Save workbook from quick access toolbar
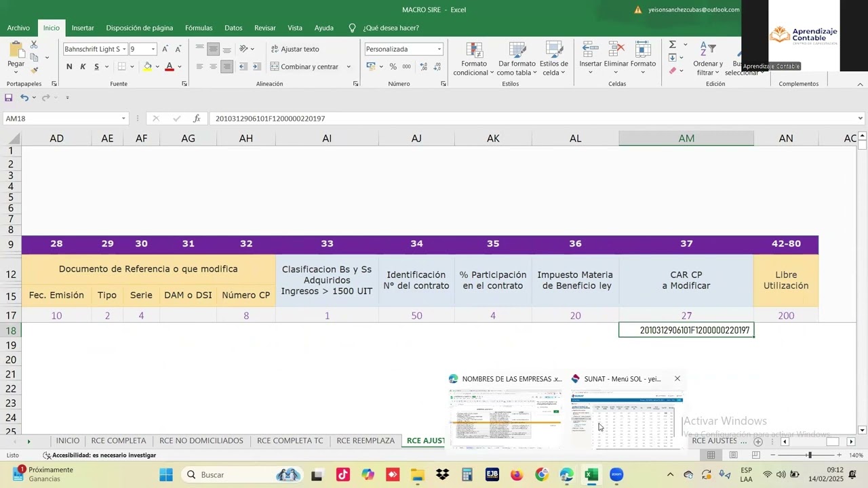Viewport: 868px width, 488px height. pyautogui.click(x=9, y=98)
